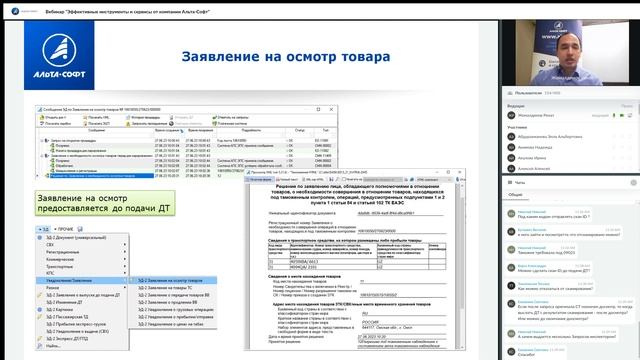Expand the Регистрационные submenu
Viewport: 640px width, 360px height.
click(x=83, y=252)
